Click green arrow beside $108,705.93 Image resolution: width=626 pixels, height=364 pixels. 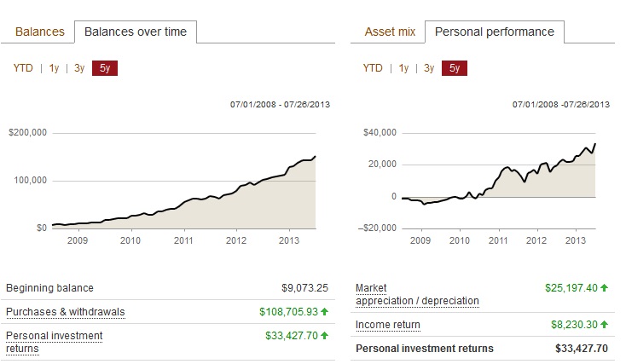325,312
